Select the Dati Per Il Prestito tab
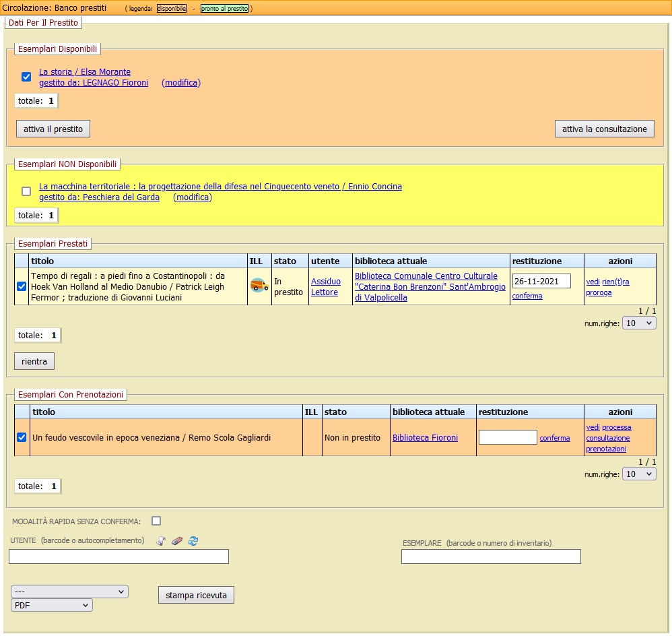The width and height of the screenshot is (672, 636). pos(43,23)
